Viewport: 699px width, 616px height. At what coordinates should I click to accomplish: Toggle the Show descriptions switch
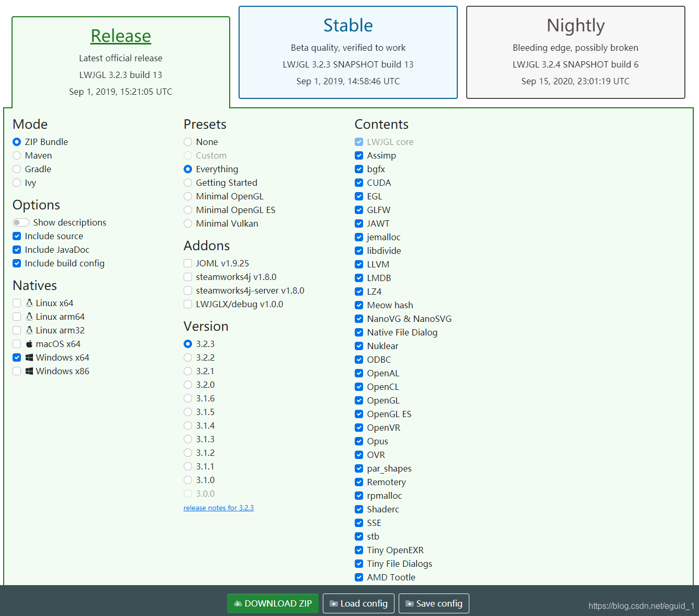[21, 222]
